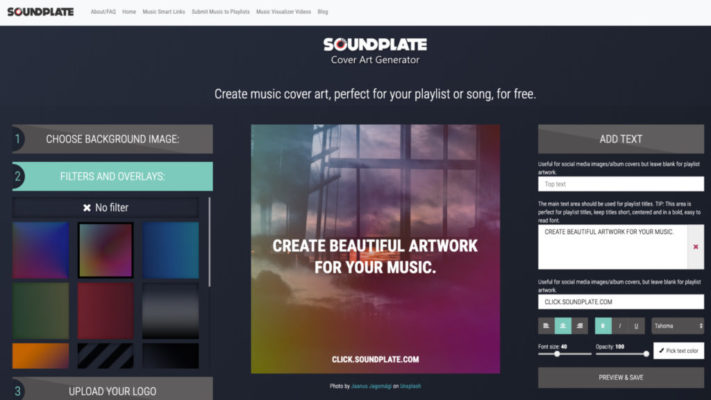Toggle bold text formatting
This screenshot has width=711, height=400.
click(603, 326)
